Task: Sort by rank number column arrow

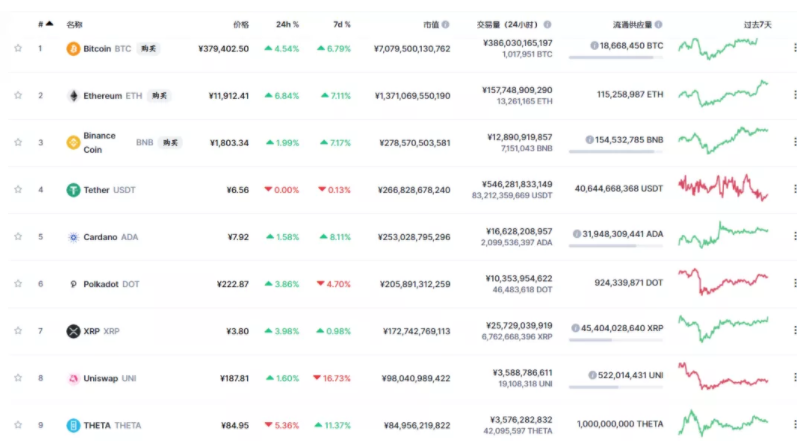Action: [49, 23]
